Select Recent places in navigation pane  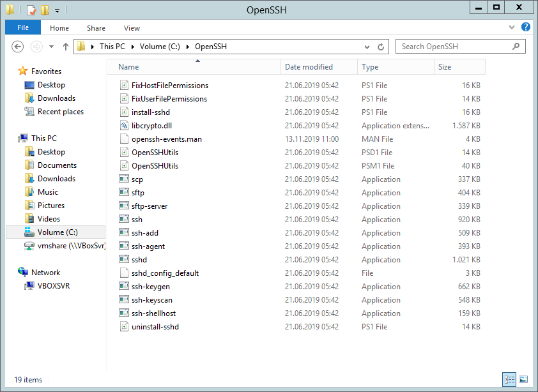(61, 112)
